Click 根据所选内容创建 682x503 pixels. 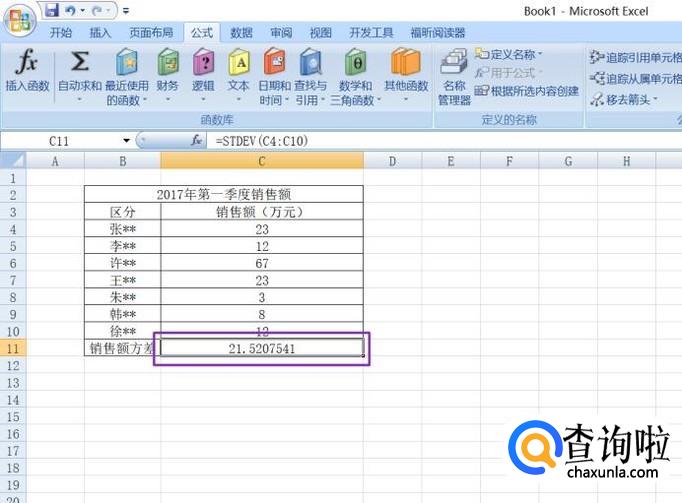pos(526,91)
